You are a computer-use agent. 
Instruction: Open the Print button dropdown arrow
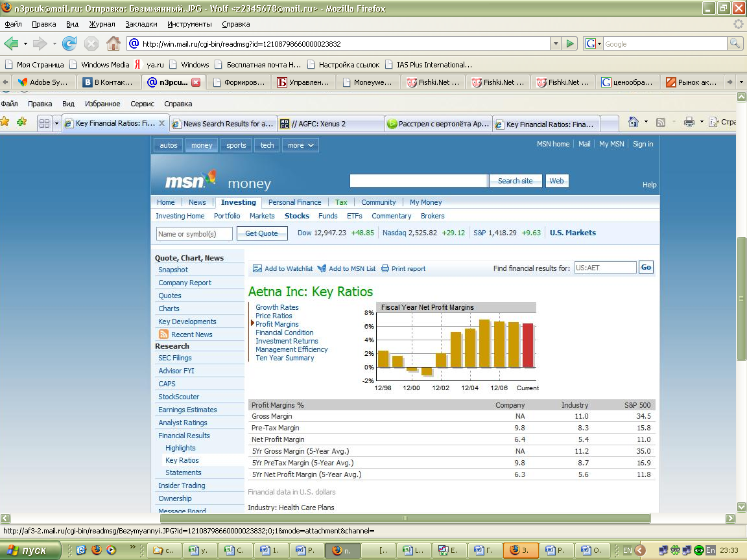tap(702, 122)
